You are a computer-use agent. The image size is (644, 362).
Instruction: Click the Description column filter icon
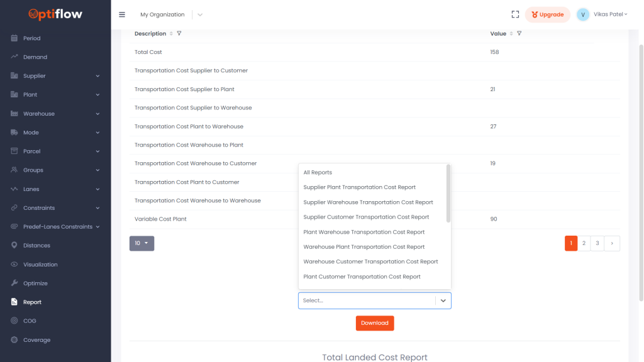point(179,34)
